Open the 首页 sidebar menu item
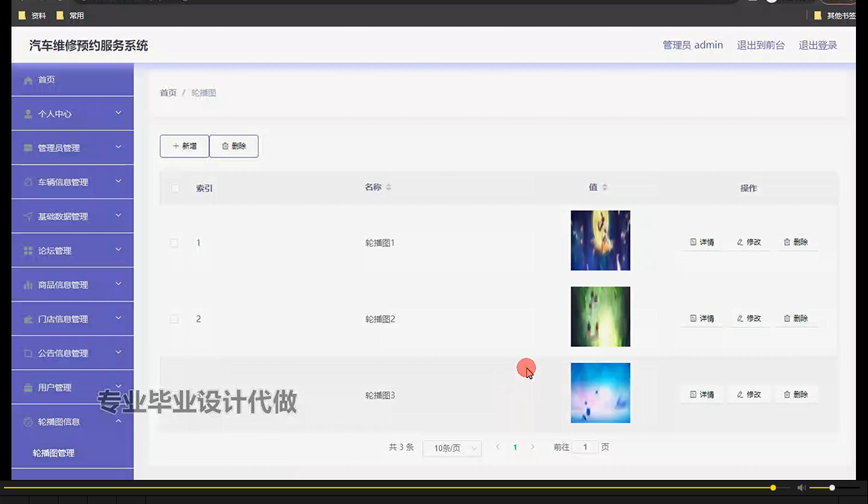Image resolution: width=868 pixels, height=504 pixels. click(72, 80)
